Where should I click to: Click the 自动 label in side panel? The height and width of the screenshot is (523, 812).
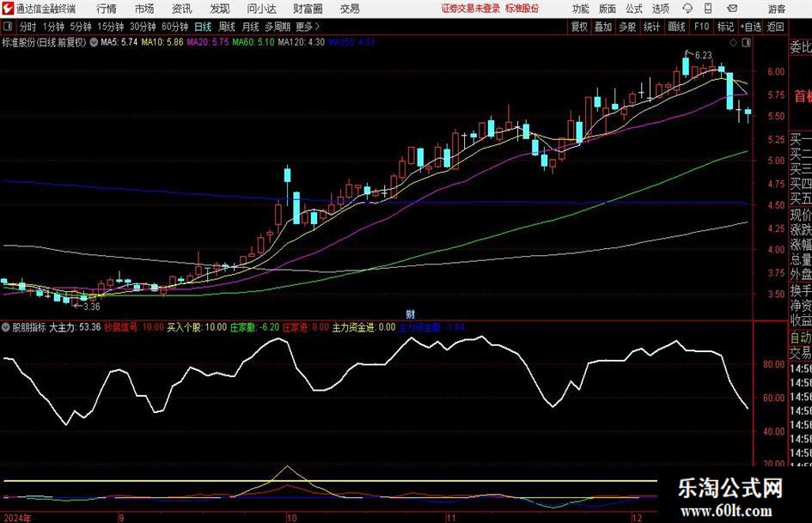pyautogui.click(x=801, y=338)
